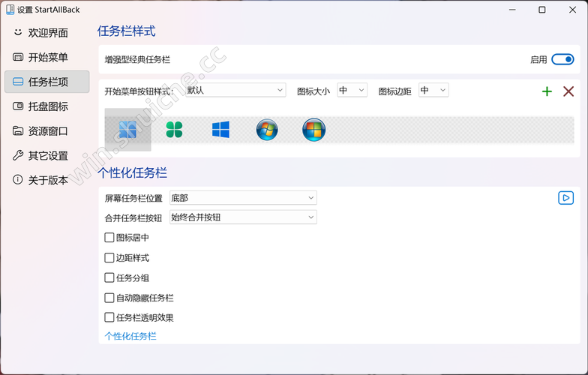Tick the 自动隐藏任务栏 checkbox
Image resolution: width=588 pixels, height=375 pixels.
109,298
